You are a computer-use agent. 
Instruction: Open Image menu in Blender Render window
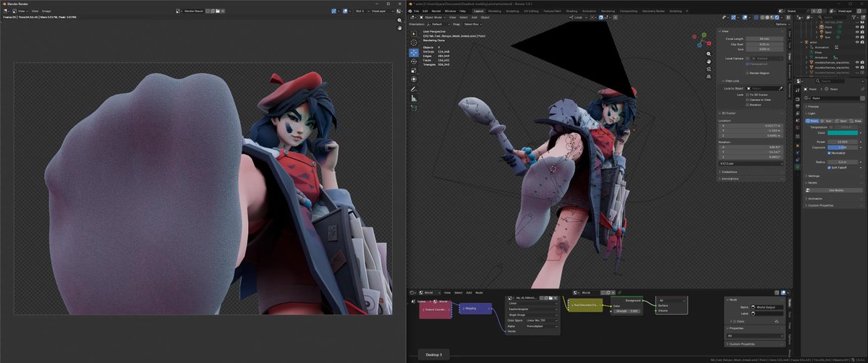[x=46, y=12]
